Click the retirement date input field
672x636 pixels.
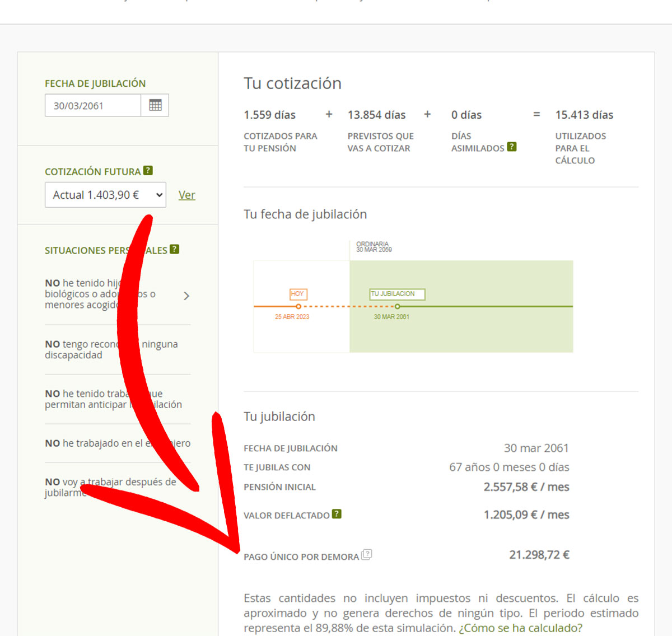pyautogui.click(x=93, y=105)
